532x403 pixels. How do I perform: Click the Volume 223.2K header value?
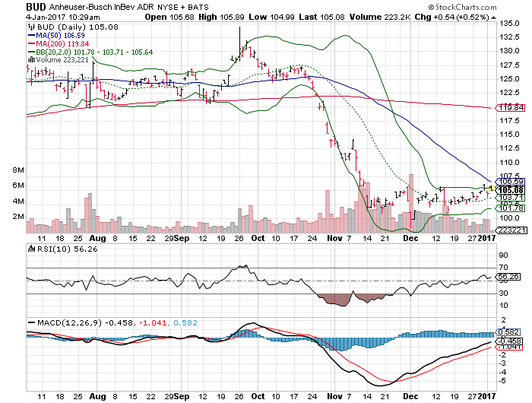coord(380,17)
